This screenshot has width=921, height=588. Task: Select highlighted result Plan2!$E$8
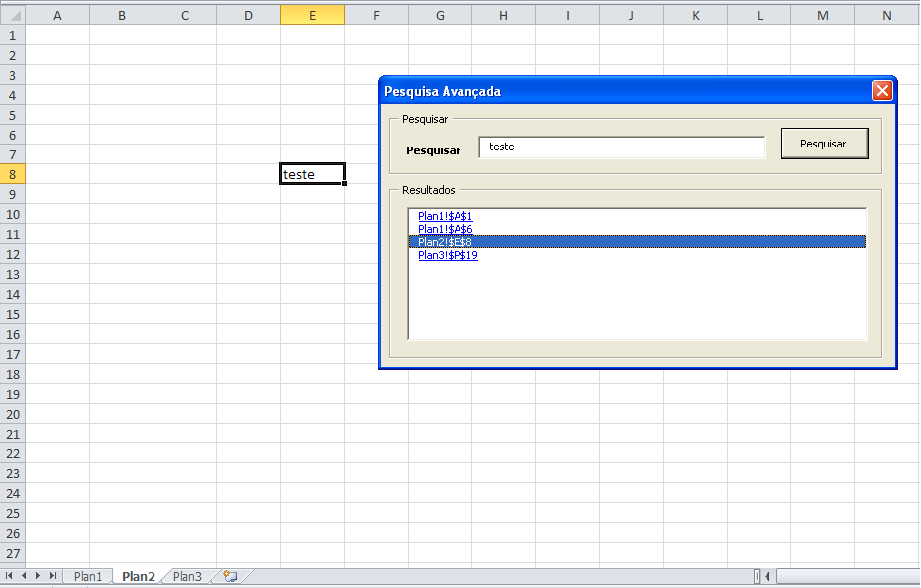click(637, 242)
